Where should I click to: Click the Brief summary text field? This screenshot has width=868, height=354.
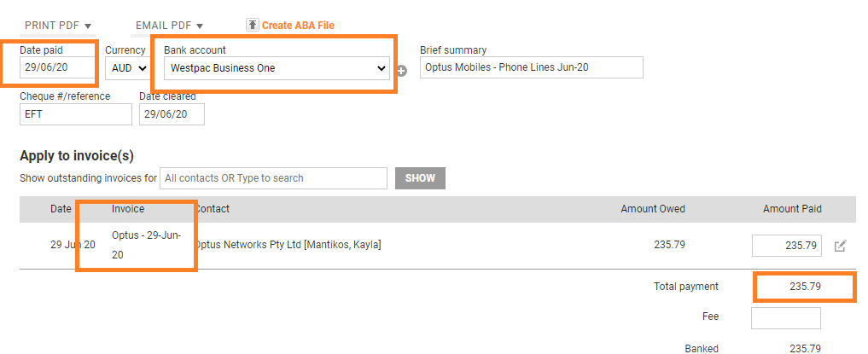(x=530, y=67)
